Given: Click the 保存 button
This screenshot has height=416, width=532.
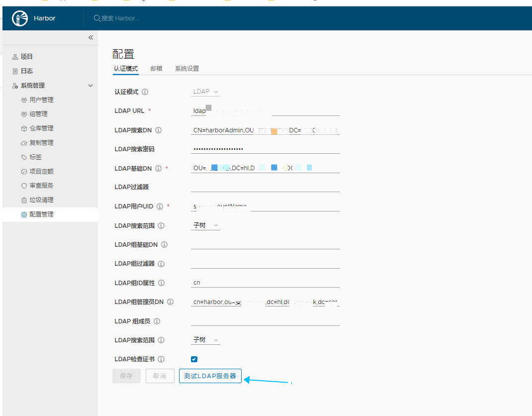Looking at the screenshot, I should [x=126, y=376].
